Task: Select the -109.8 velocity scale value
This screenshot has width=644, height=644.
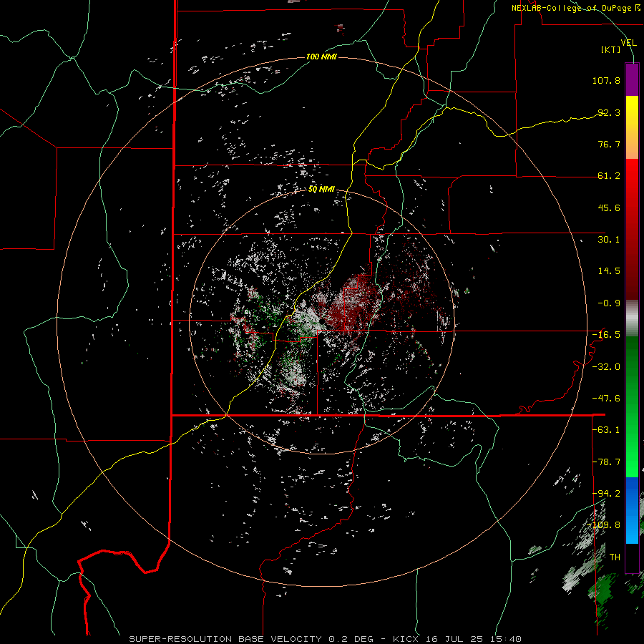Action: coord(604,525)
